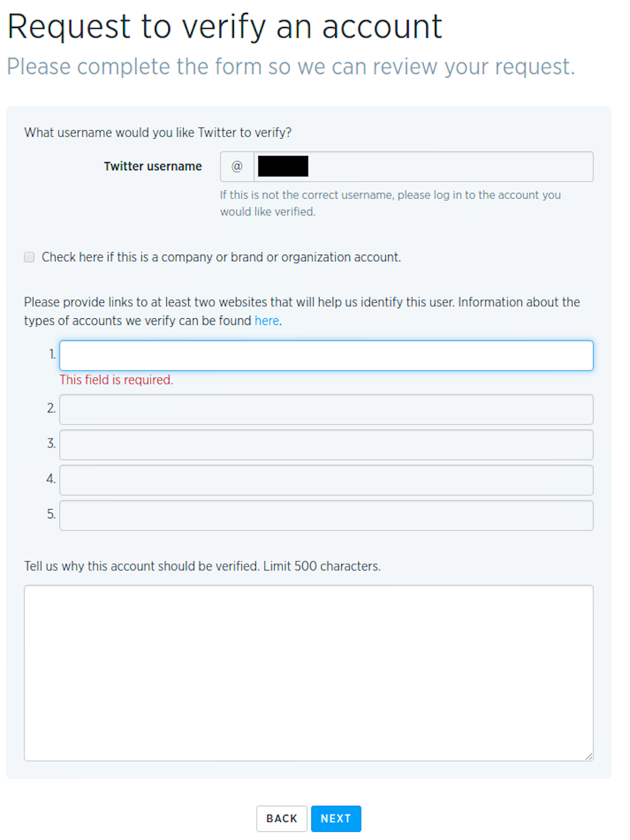The height and width of the screenshot is (840, 630).
Task: Click the 'Tell us why' prompt label
Action: pyautogui.click(x=202, y=566)
